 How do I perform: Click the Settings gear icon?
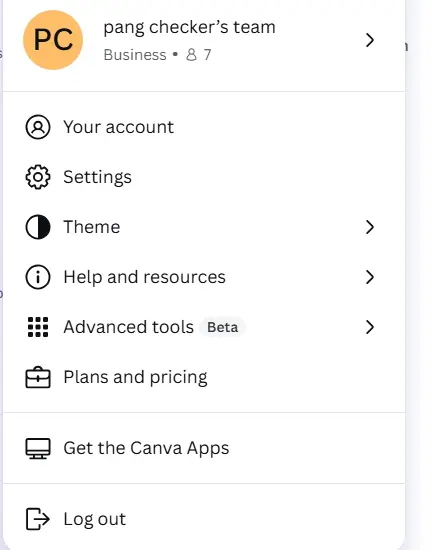pos(38,177)
